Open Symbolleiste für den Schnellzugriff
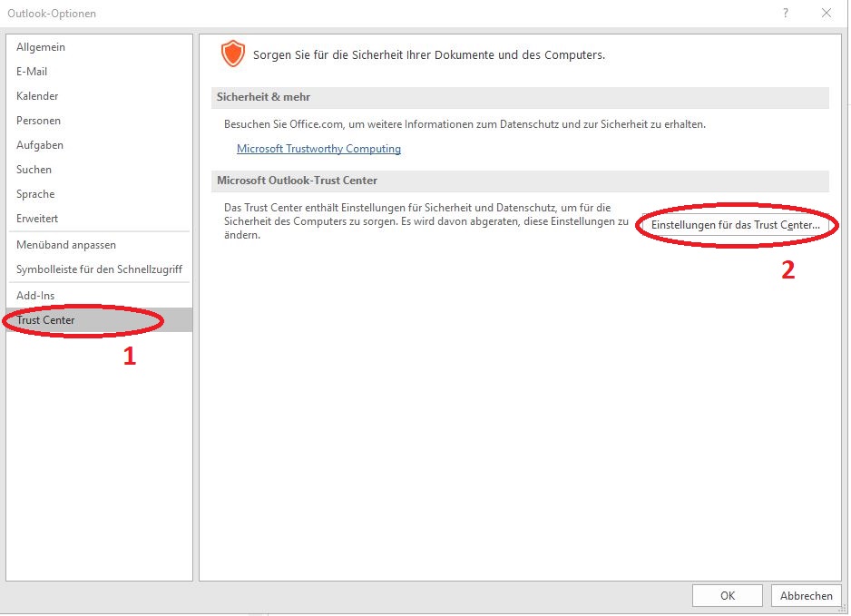 click(x=99, y=269)
